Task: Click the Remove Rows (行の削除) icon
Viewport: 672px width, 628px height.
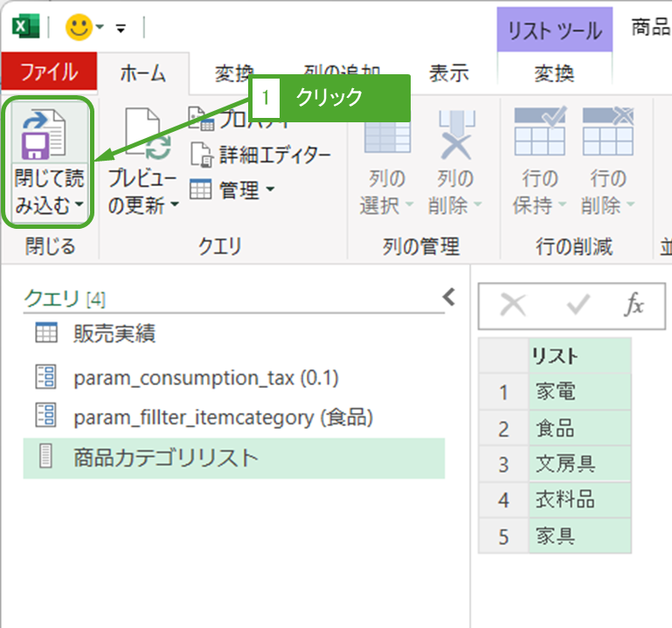Action: click(x=607, y=136)
